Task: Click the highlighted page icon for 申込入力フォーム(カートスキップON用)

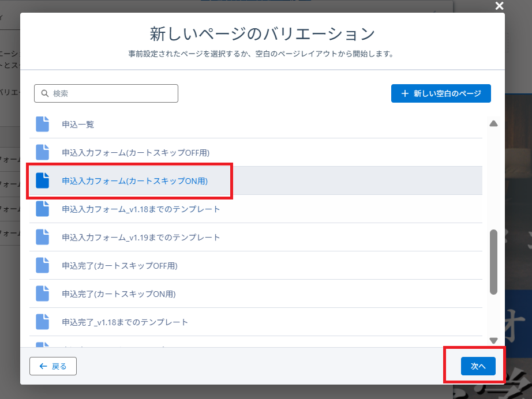Action: coord(43,180)
